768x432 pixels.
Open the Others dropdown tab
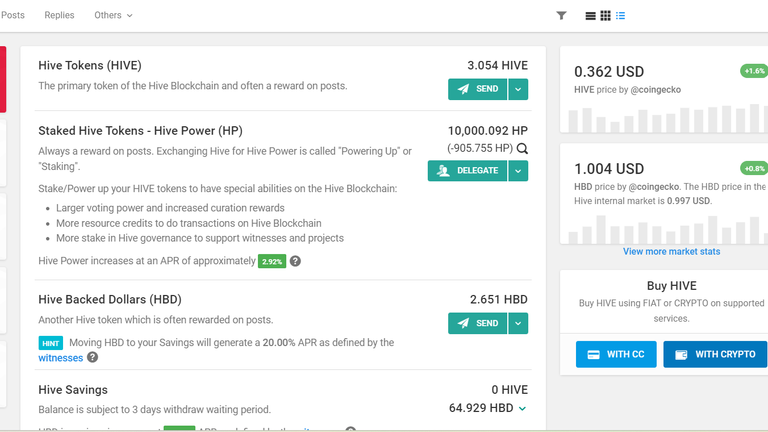coord(113,15)
